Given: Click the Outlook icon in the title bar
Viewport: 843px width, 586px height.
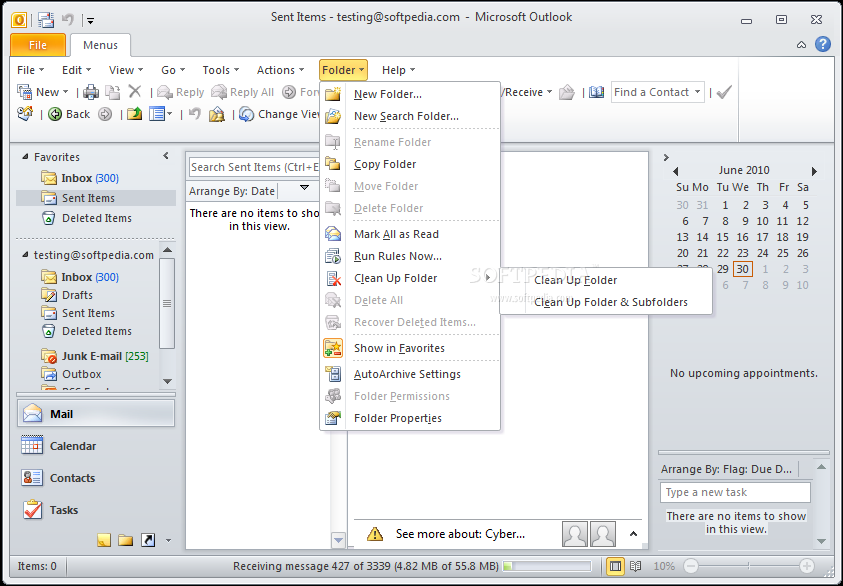Looking at the screenshot, I should coord(19,20).
